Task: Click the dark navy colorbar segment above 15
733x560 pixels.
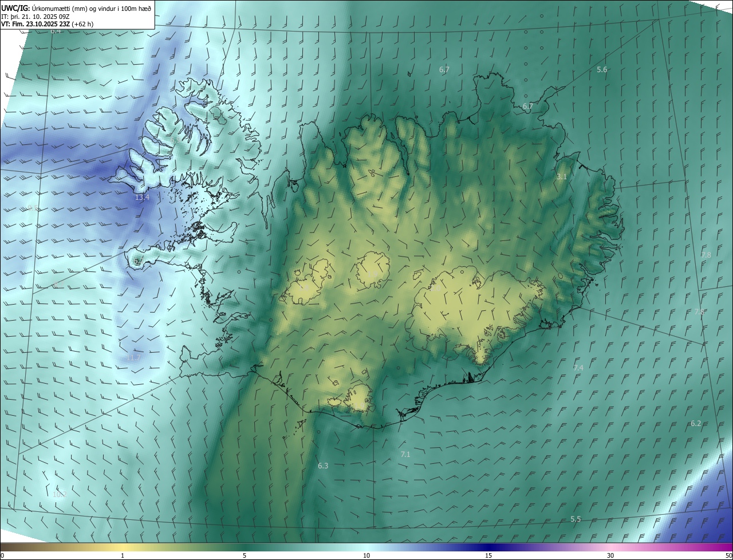Action: click(x=488, y=547)
